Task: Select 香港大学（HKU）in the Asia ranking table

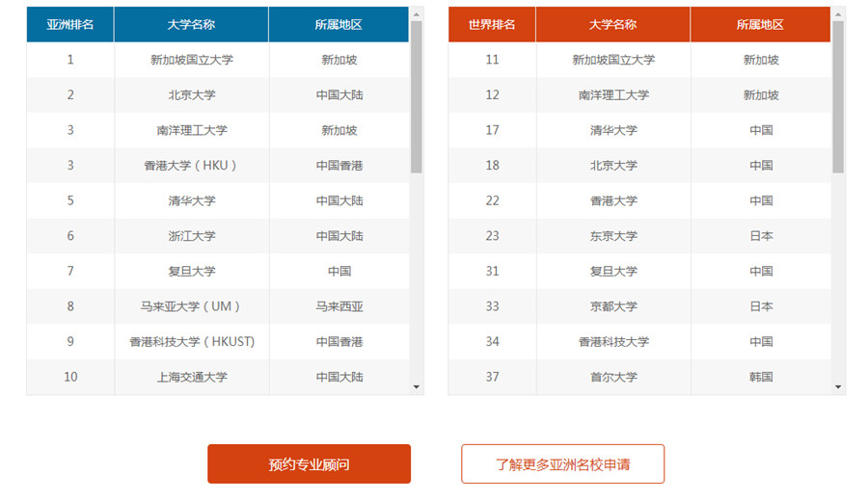Action: 191,166
